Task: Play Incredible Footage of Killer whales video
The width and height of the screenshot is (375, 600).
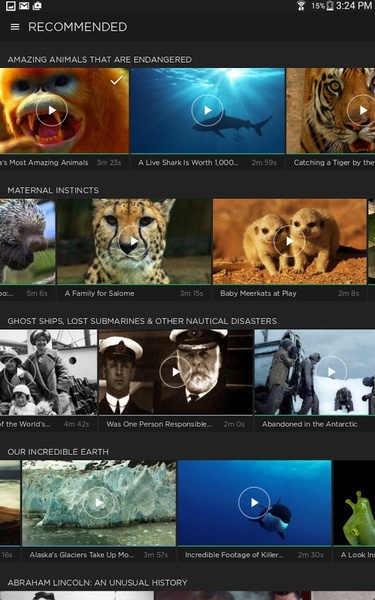Action: pyautogui.click(x=254, y=502)
